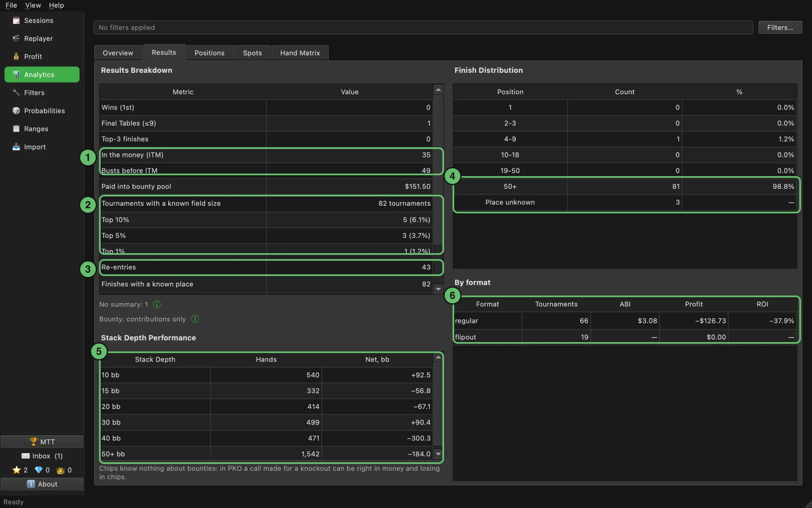This screenshot has width=812, height=508.
Task: Select the Paid into bounty pool row
Action: tap(266, 187)
